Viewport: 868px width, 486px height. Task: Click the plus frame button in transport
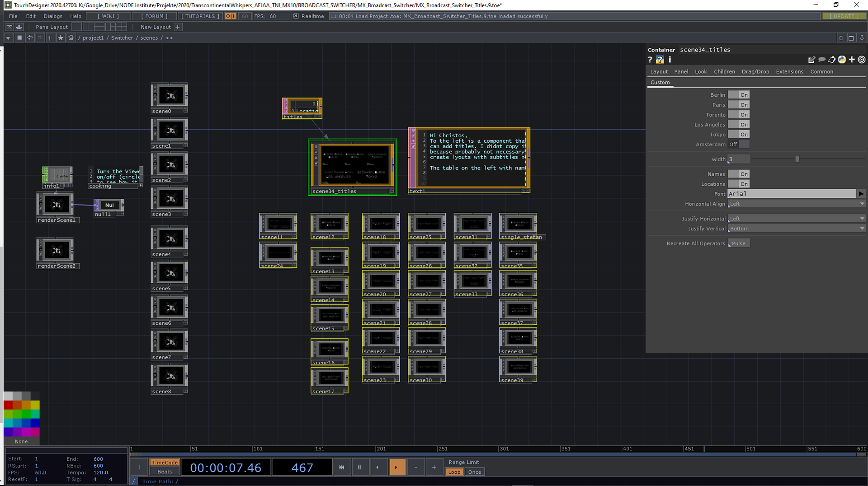point(434,467)
